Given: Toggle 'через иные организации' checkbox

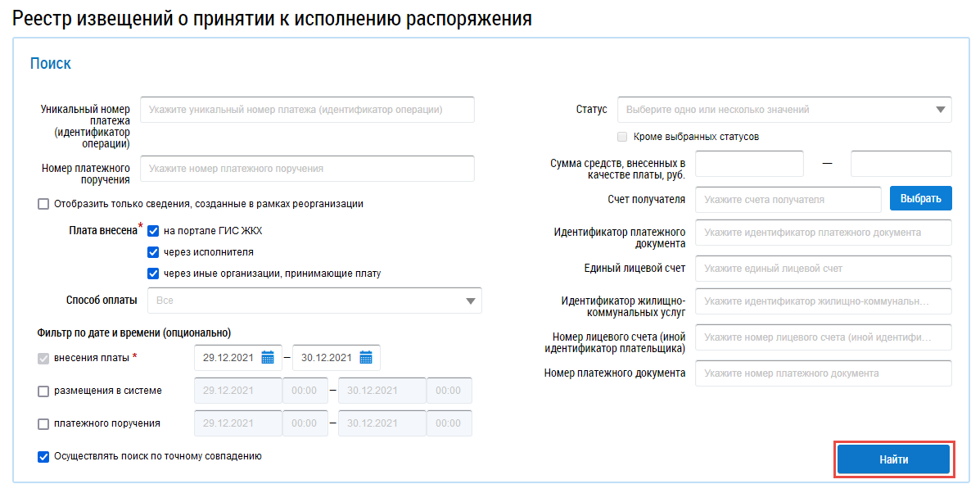Looking at the screenshot, I should pos(153,274).
